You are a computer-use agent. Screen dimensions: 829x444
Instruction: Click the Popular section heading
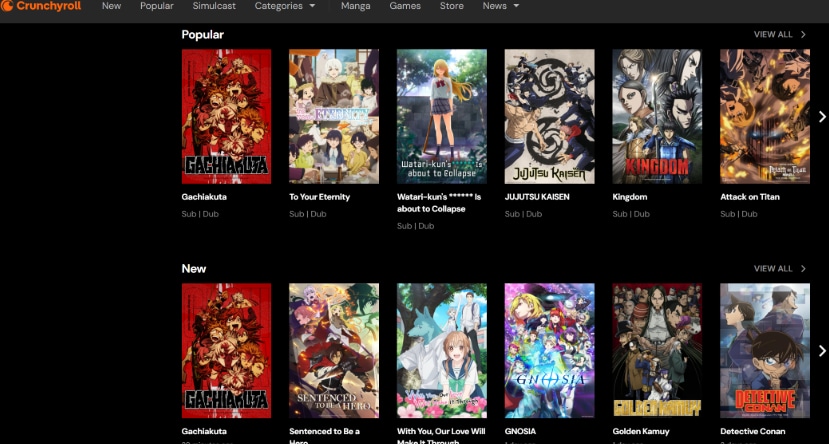click(202, 34)
